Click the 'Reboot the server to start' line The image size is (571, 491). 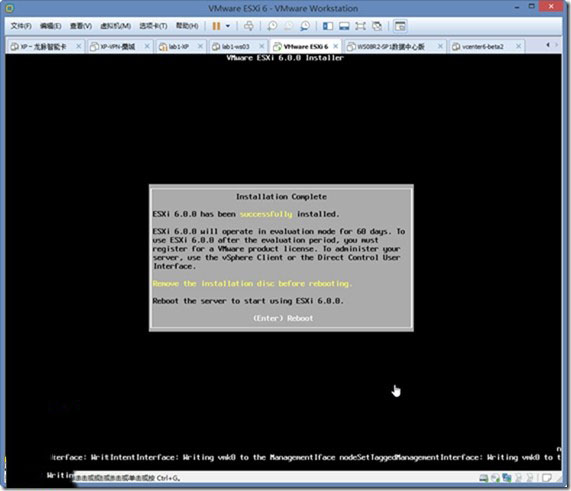tap(248, 301)
